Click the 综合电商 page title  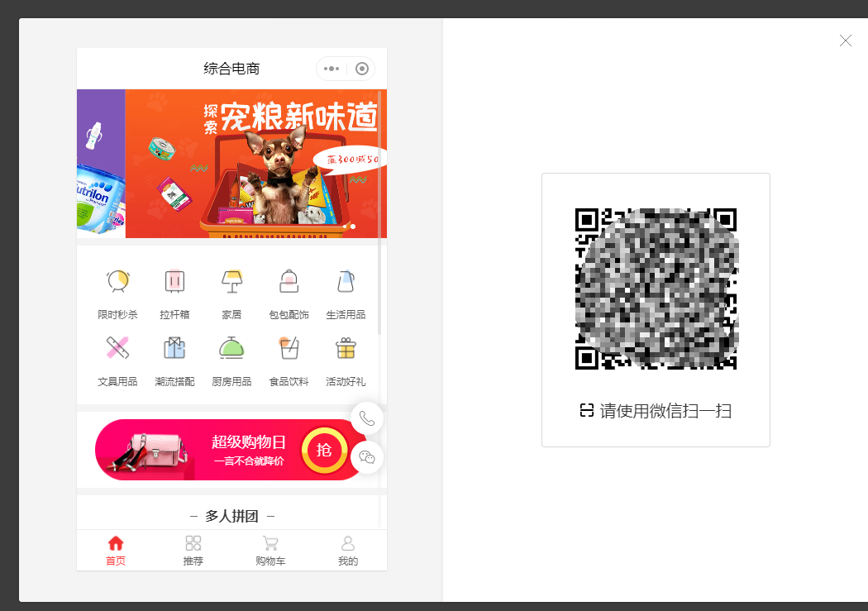point(231,69)
